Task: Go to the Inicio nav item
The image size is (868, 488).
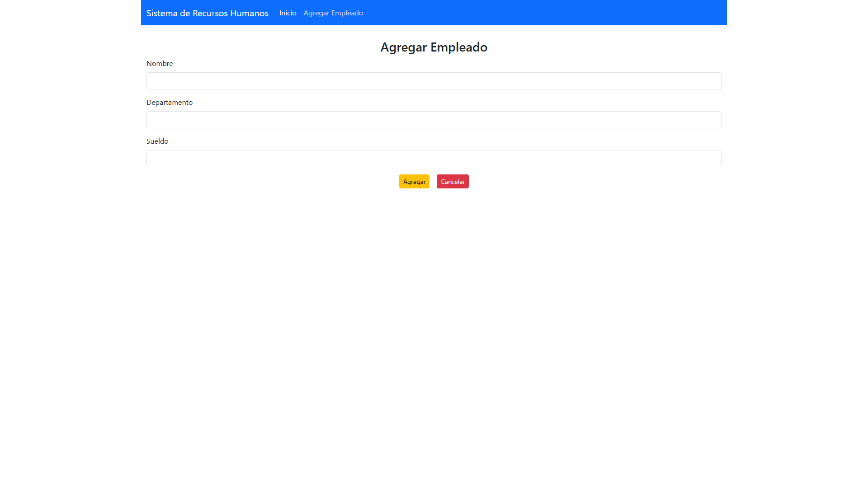Action: 288,13
